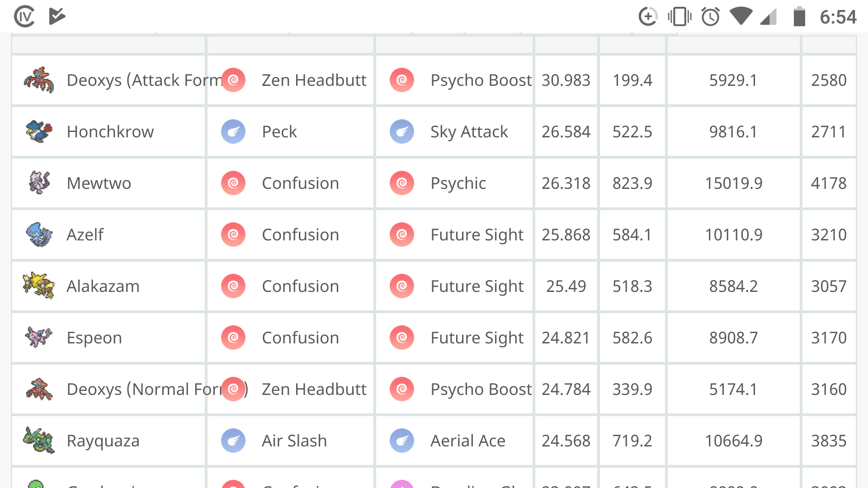Viewport: 868px width, 488px height.
Task: Select Mewtwo's 4178 CP value
Action: coord(829,183)
